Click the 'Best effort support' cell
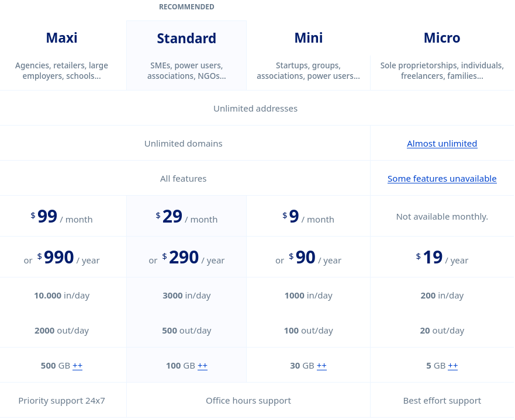The image size is (515, 420). click(x=442, y=400)
